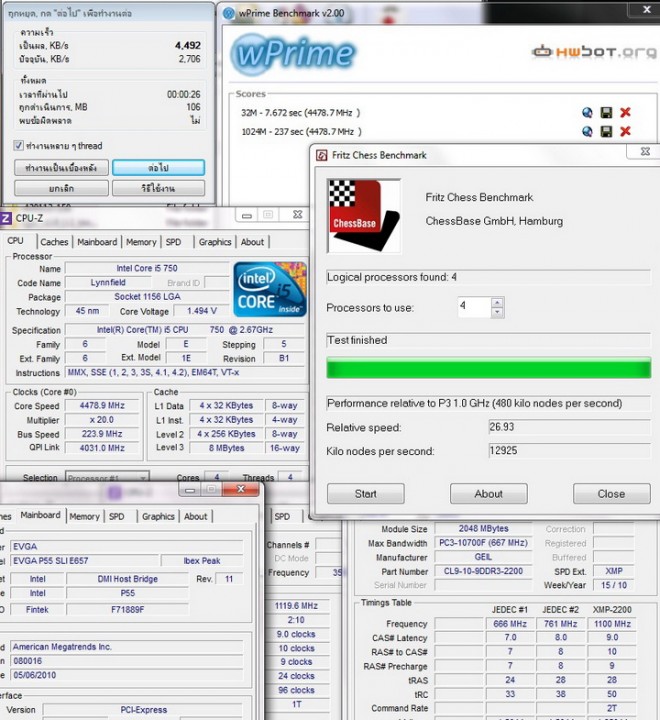Click the Processors to use input field
660x720 pixels.
[474, 307]
